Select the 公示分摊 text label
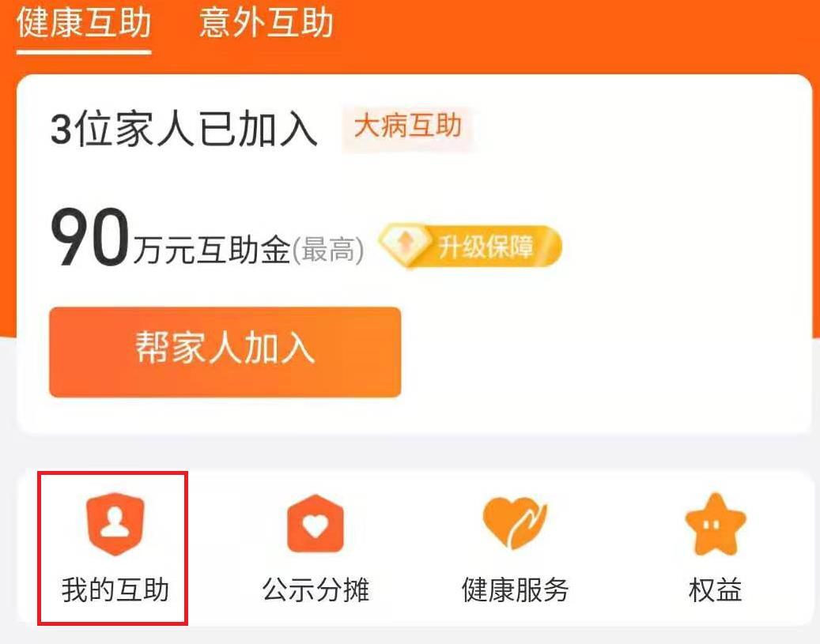This screenshot has height=644, width=820. tap(316, 589)
